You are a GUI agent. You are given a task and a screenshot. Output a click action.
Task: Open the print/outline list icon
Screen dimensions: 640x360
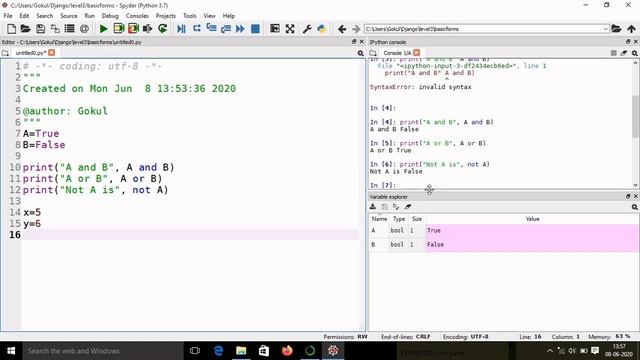pos(70,29)
